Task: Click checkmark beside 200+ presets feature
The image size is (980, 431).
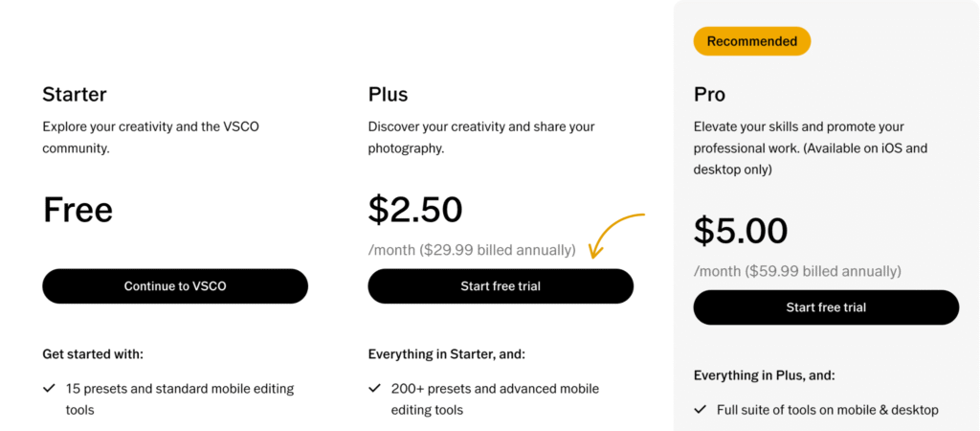Action: [x=374, y=390]
